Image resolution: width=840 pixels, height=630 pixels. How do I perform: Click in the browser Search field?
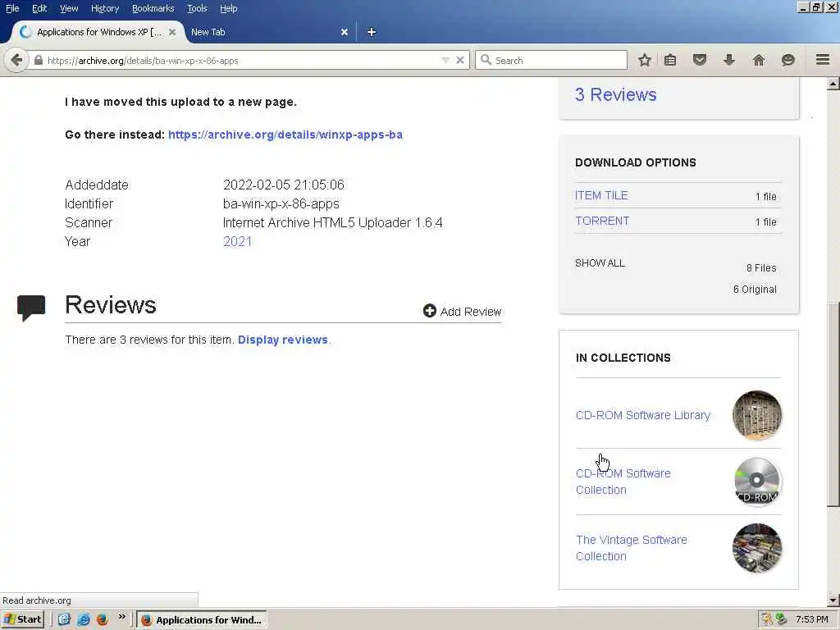pos(550,60)
